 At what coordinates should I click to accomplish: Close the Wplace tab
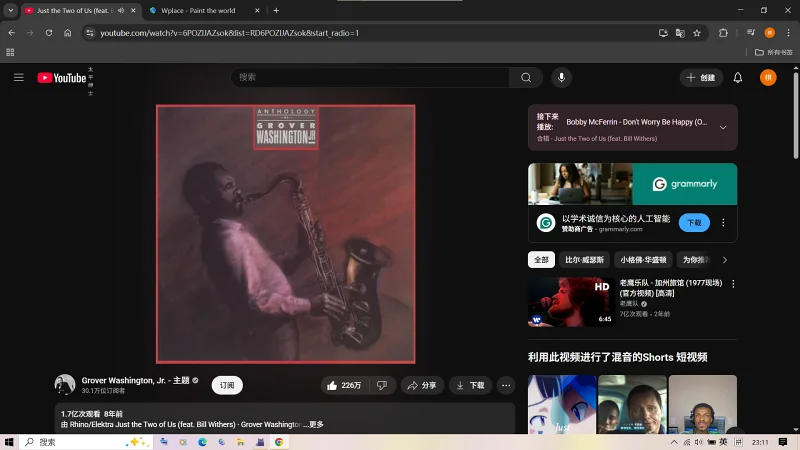(257, 10)
